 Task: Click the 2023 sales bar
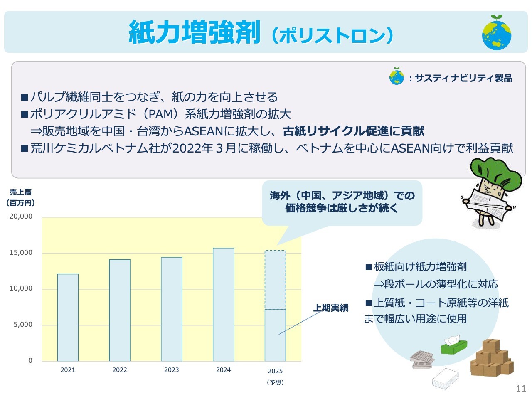pyautogui.click(x=171, y=309)
